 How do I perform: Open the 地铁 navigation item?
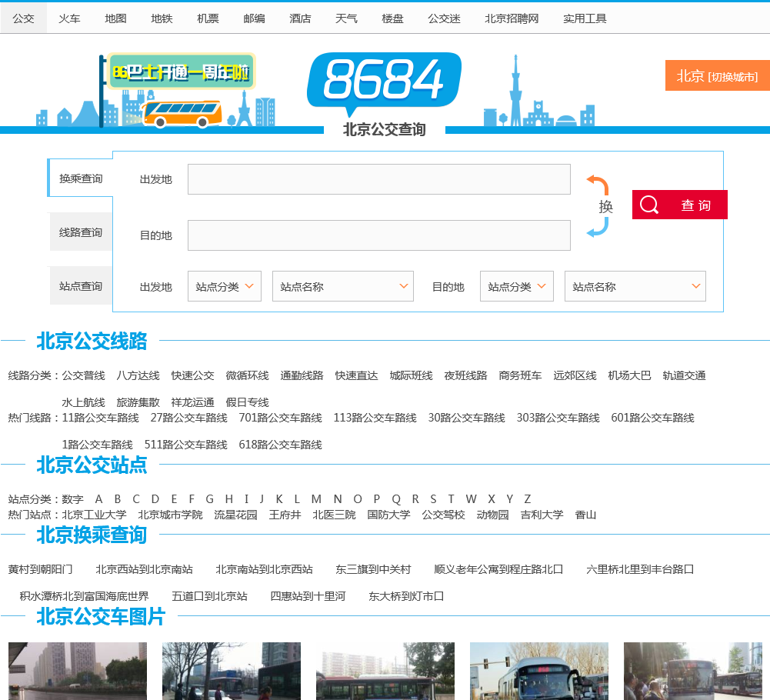point(162,18)
